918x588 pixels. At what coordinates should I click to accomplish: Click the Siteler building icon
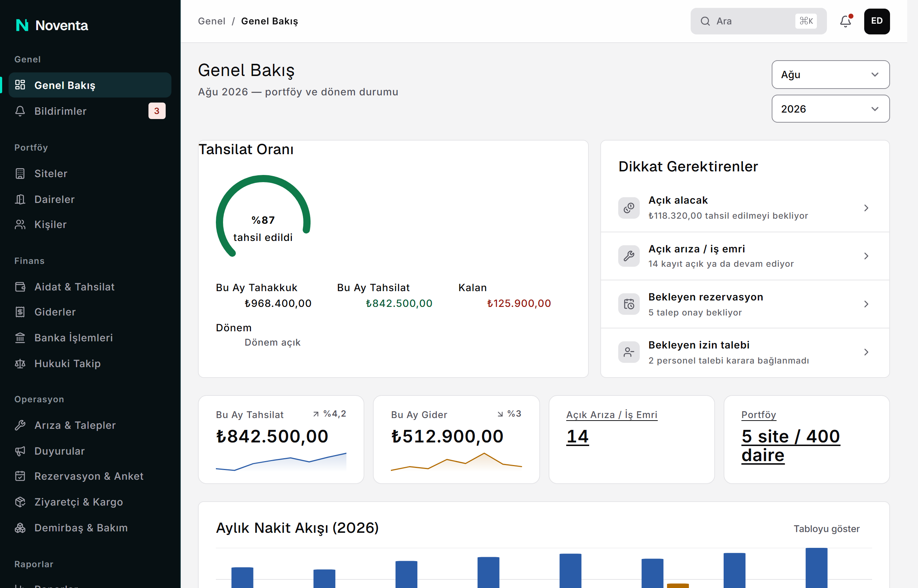(20, 173)
